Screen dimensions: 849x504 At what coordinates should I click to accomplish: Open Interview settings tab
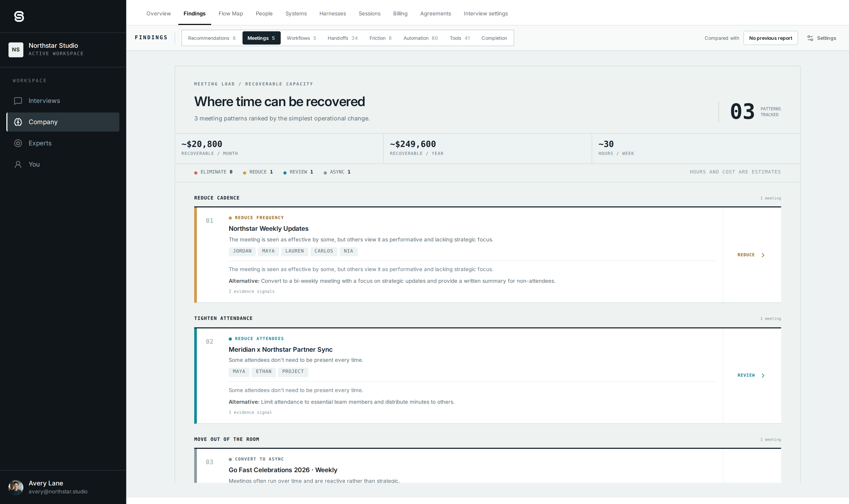pos(486,14)
